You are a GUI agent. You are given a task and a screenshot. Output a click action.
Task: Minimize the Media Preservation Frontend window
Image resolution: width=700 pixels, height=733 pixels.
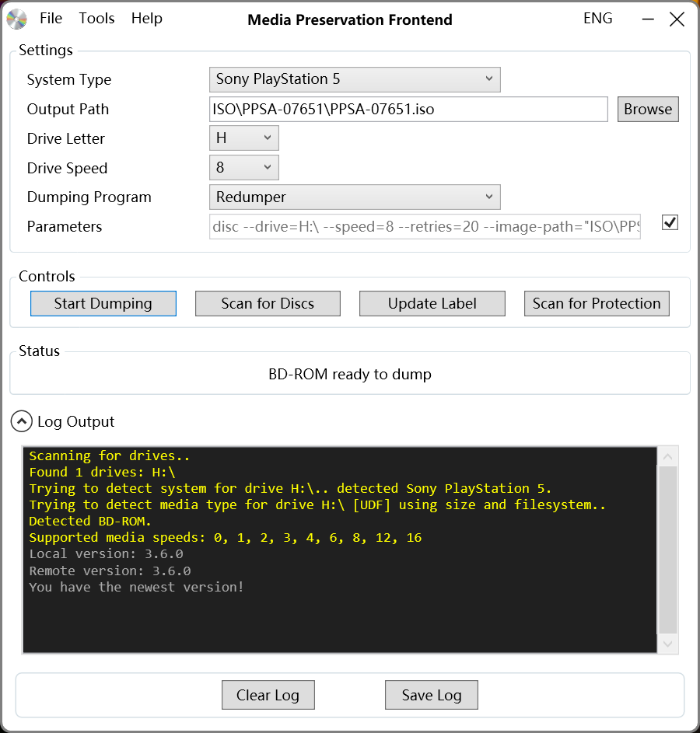point(648,19)
